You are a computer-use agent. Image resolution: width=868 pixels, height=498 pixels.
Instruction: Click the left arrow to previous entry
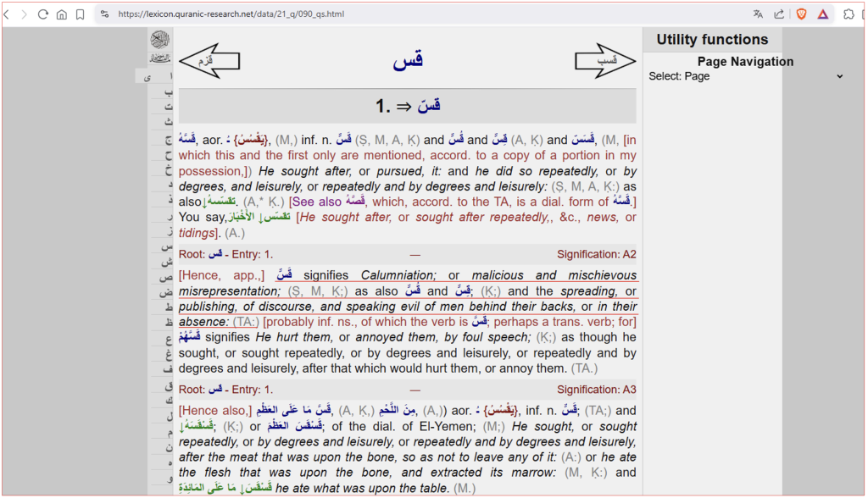click(209, 61)
